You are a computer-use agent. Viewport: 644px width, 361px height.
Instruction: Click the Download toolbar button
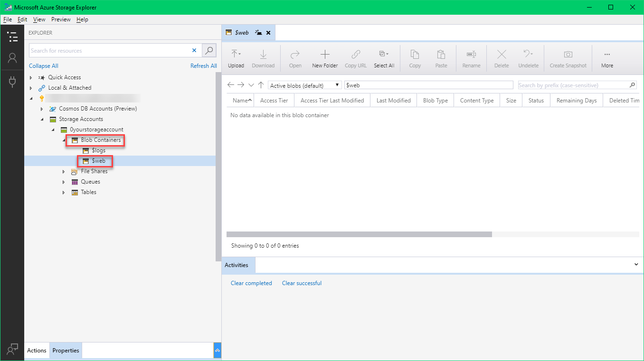click(263, 59)
